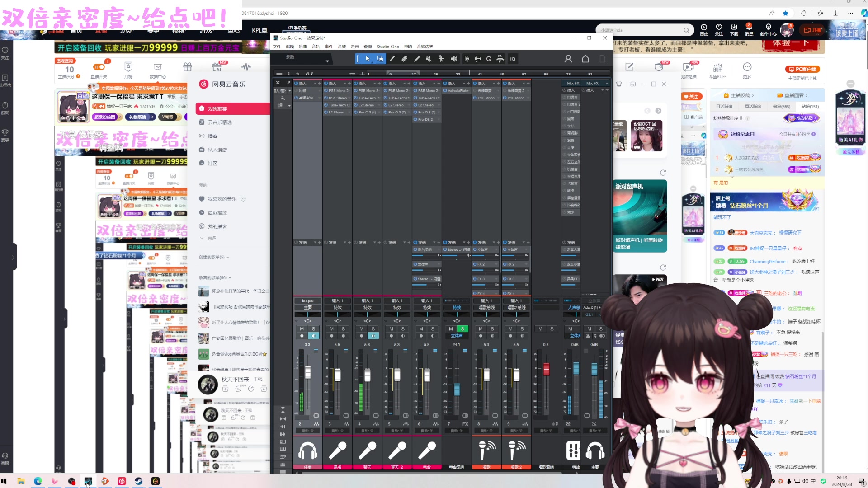Open Steam from the Windows taskbar
This screenshot has height=488, width=868.
point(139,481)
